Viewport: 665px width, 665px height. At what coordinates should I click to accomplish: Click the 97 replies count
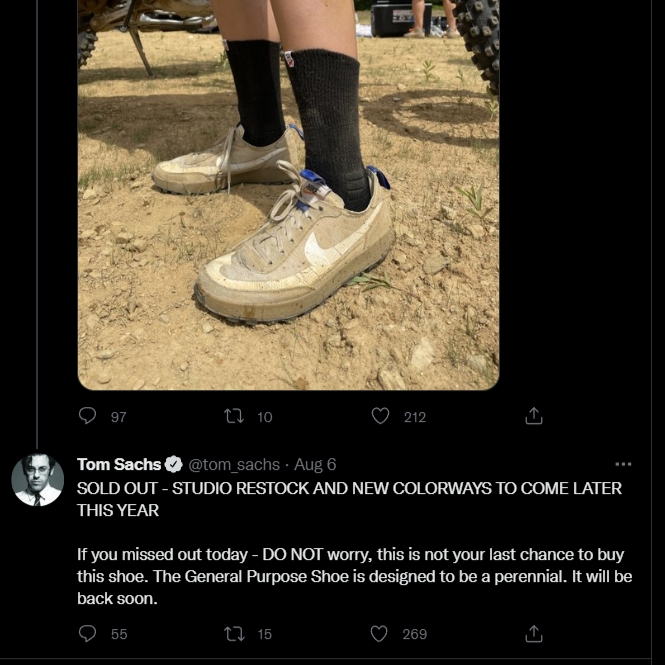(119, 417)
